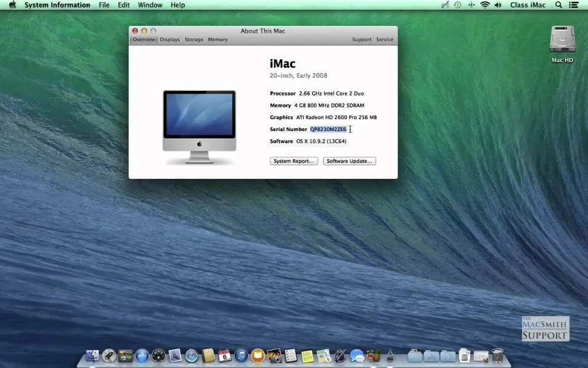Viewport: 588px width, 368px height.
Task: Open Dashboard from the Dock
Action: coord(158,355)
